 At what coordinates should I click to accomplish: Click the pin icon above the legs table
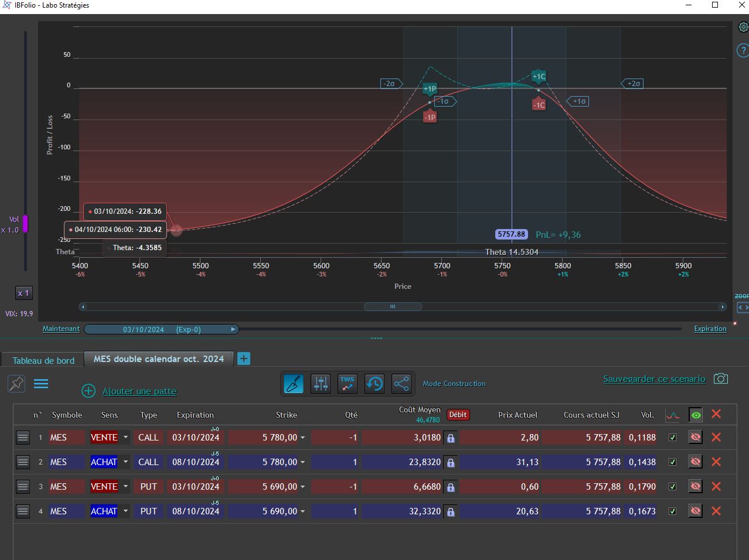pyautogui.click(x=16, y=384)
